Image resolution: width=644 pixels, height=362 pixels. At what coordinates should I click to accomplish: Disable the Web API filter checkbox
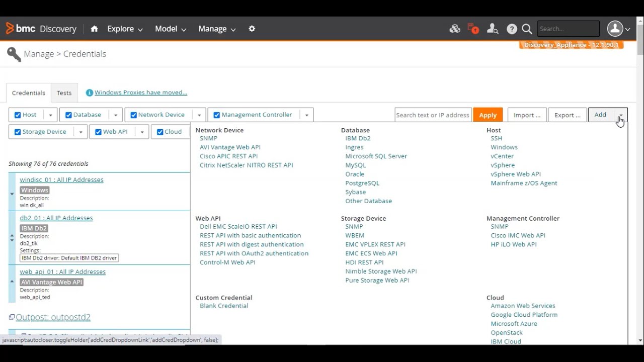(x=98, y=132)
